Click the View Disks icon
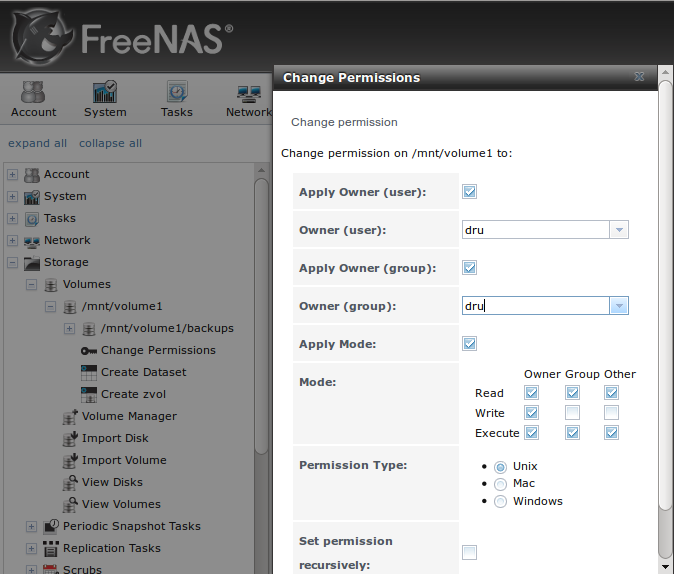This screenshot has height=574, width=674. click(70, 482)
